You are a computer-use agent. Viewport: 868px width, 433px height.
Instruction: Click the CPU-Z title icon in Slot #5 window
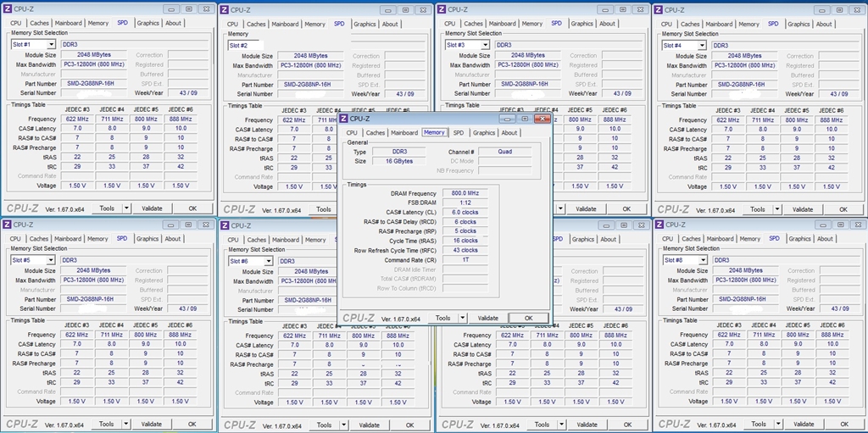click(7, 225)
